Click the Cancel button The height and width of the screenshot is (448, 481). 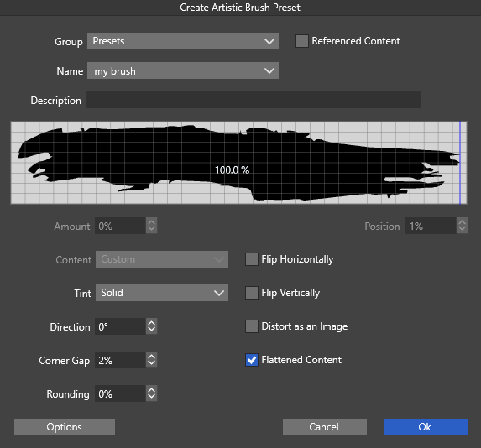(325, 427)
